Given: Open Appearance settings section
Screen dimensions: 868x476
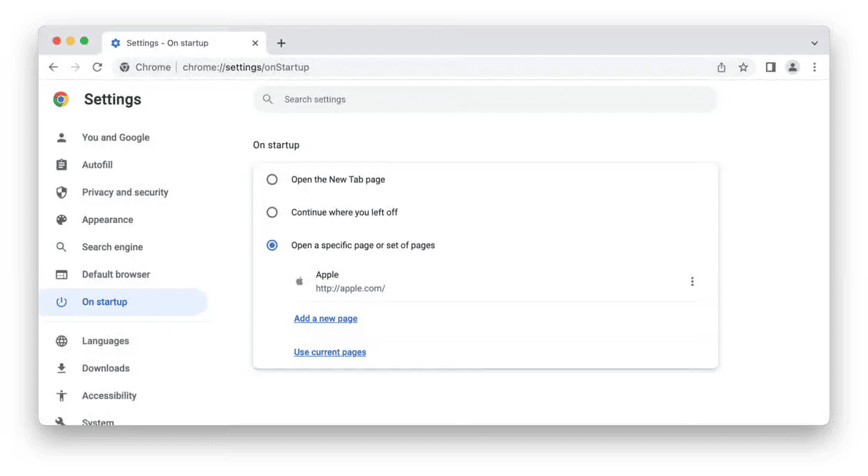Looking at the screenshot, I should click(107, 219).
